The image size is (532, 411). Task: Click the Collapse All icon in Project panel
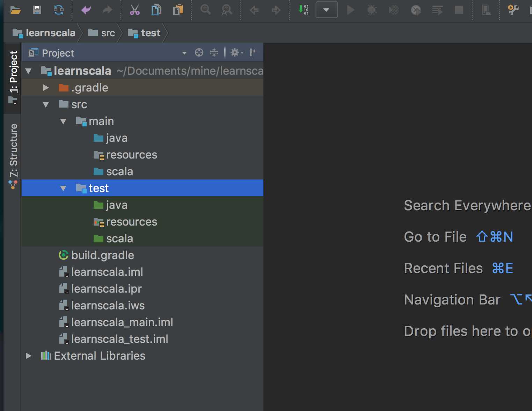tap(214, 52)
